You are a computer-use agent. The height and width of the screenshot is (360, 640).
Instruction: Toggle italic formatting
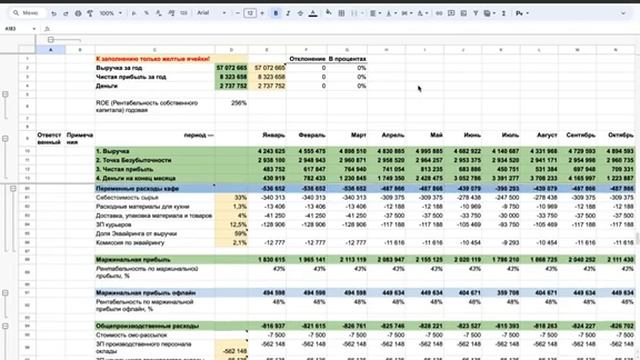[x=288, y=13]
